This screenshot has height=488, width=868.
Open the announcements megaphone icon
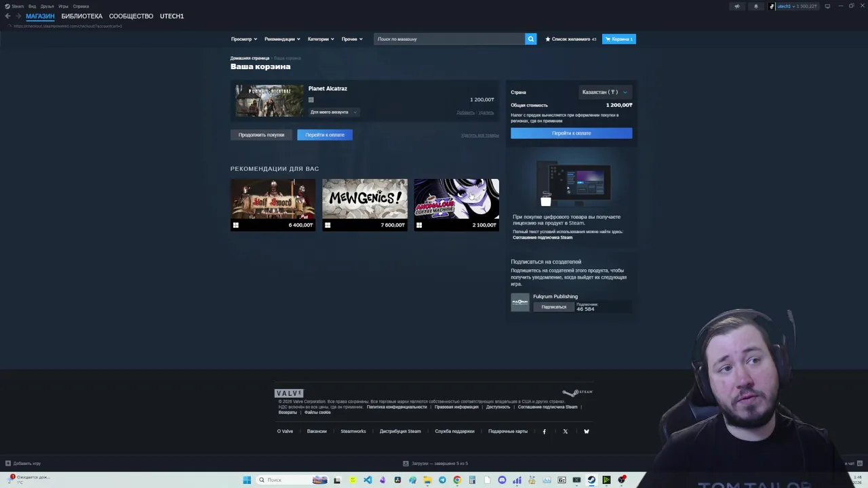737,6
